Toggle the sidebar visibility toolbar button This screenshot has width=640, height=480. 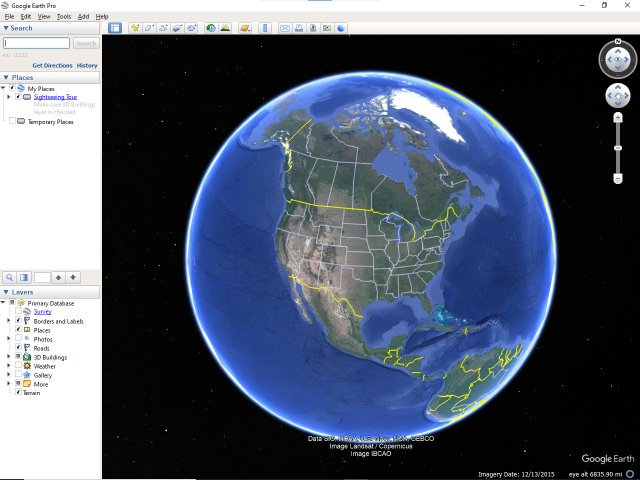click(x=115, y=28)
